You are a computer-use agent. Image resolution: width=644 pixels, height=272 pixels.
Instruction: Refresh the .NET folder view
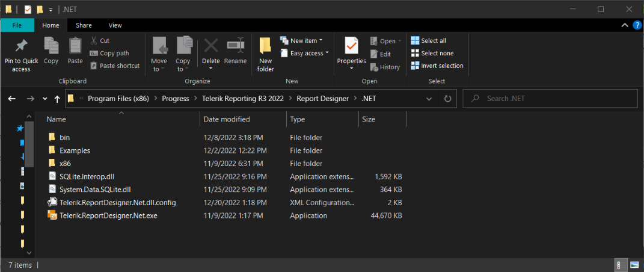(448, 99)
